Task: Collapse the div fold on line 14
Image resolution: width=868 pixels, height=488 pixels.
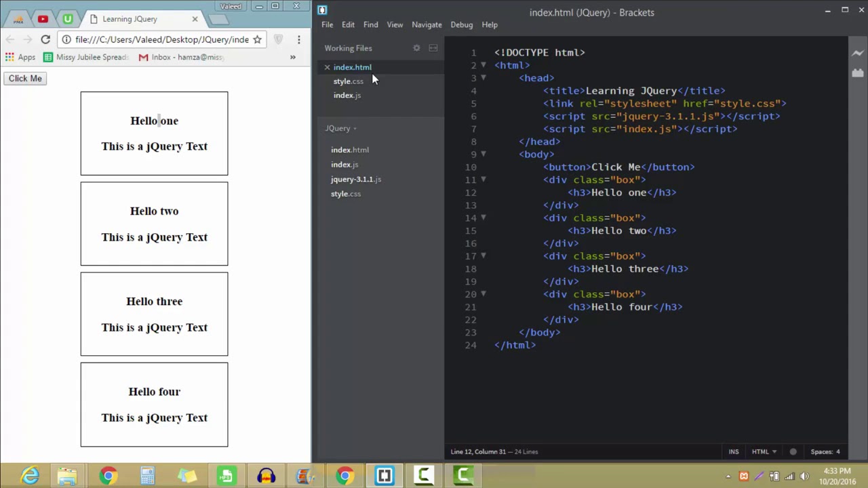Action: [484, 218]
